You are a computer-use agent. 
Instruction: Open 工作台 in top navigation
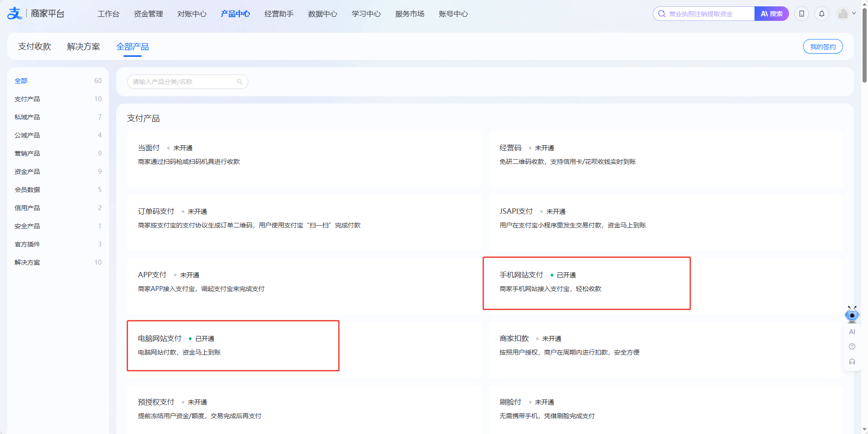tap(108, 14)
